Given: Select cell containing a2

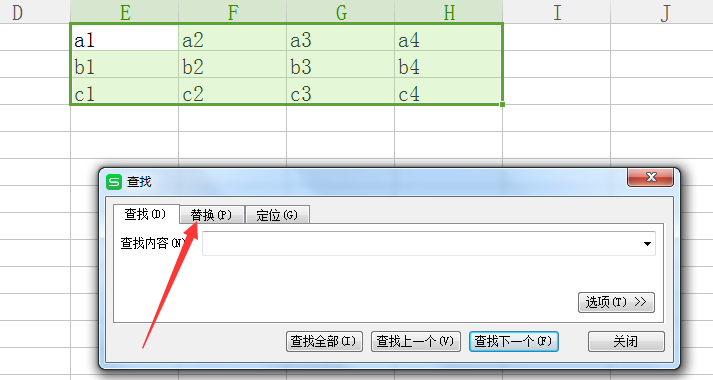Looking at the screenshot, I should (x=232, y=37).
